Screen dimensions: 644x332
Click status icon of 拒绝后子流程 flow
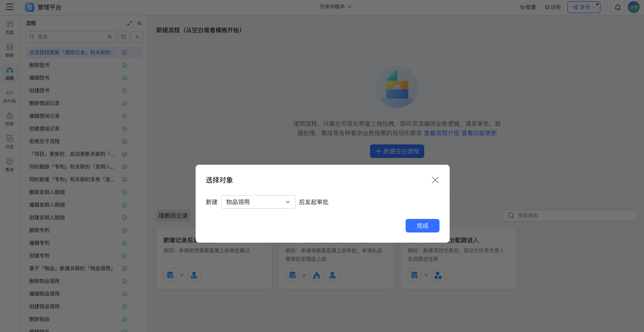pyautogui.click(x=124, y=141)
